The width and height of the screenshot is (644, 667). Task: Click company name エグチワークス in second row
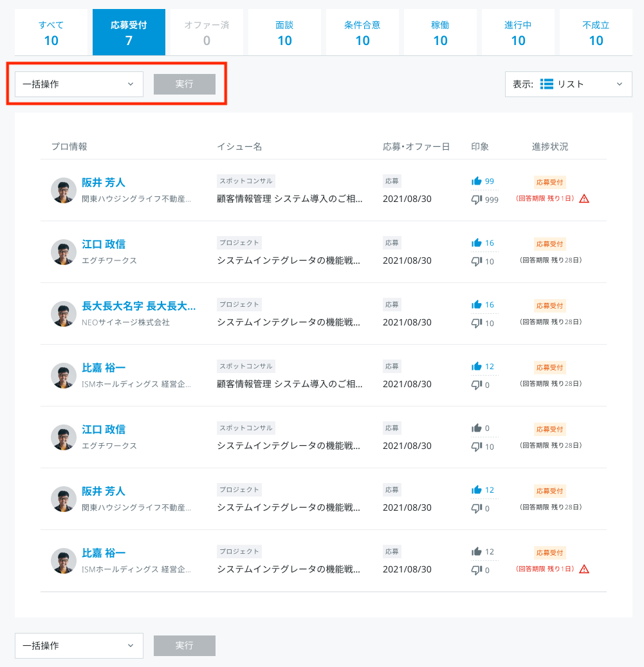pos(109,260)
